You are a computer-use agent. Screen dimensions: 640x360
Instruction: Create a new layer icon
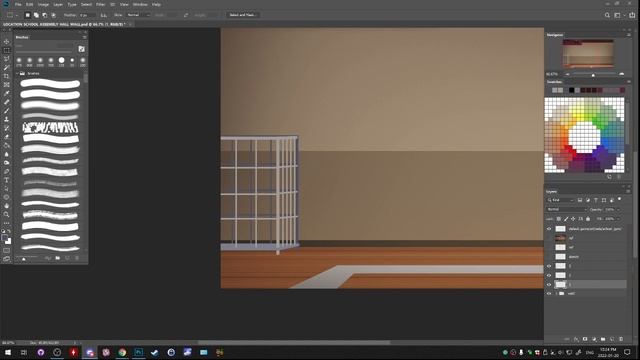pos(612,339)
